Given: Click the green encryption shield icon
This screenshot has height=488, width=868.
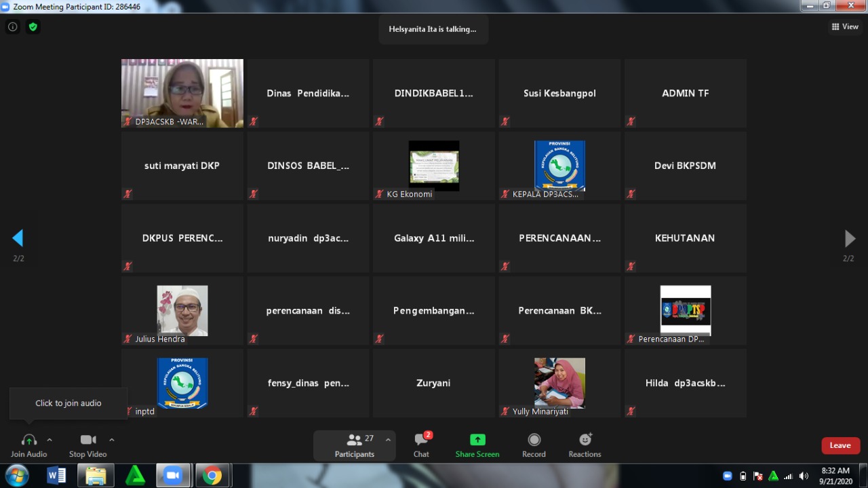Looking at the screenshot, I should pyautogui.click(x=33, y=27).
